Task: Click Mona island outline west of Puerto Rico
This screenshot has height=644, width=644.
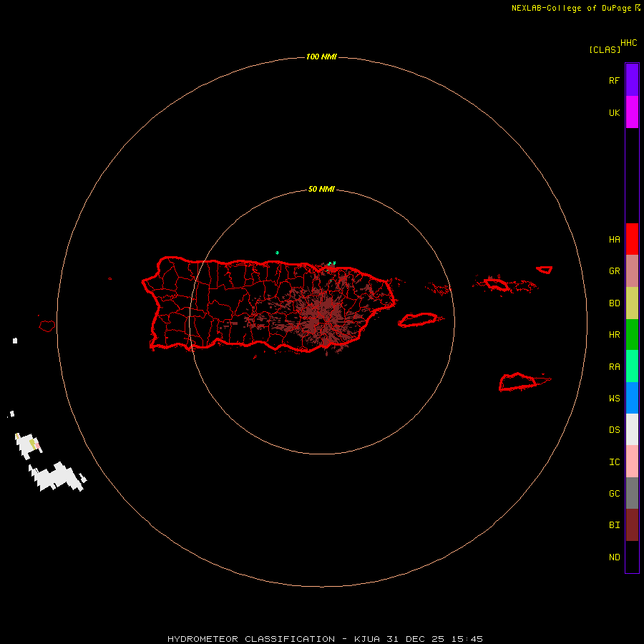Action: tap(47, 326)
